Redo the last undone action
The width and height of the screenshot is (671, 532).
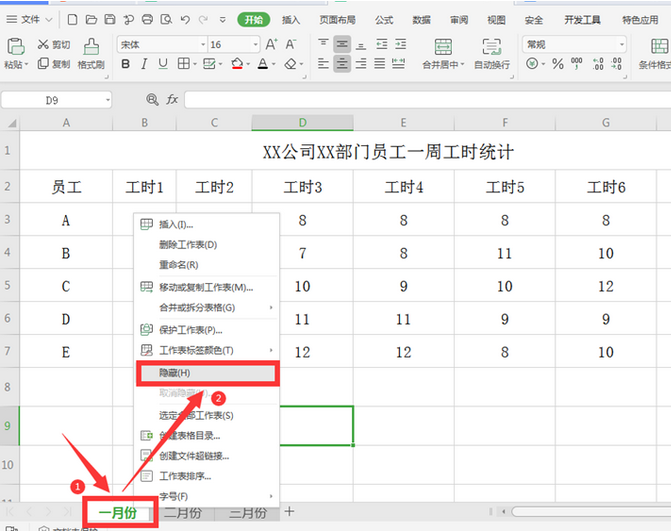click(x=204, y=19)
